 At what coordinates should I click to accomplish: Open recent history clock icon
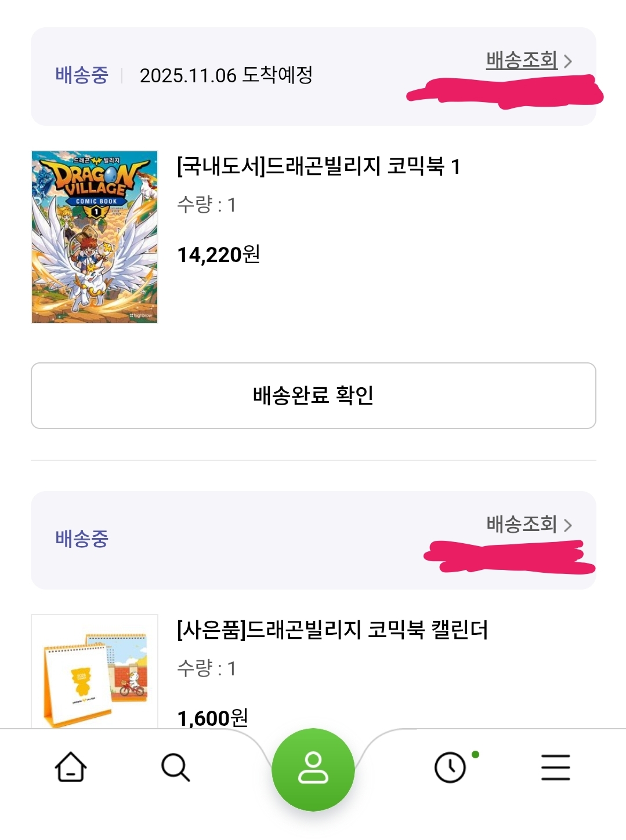tap(450, 768)
